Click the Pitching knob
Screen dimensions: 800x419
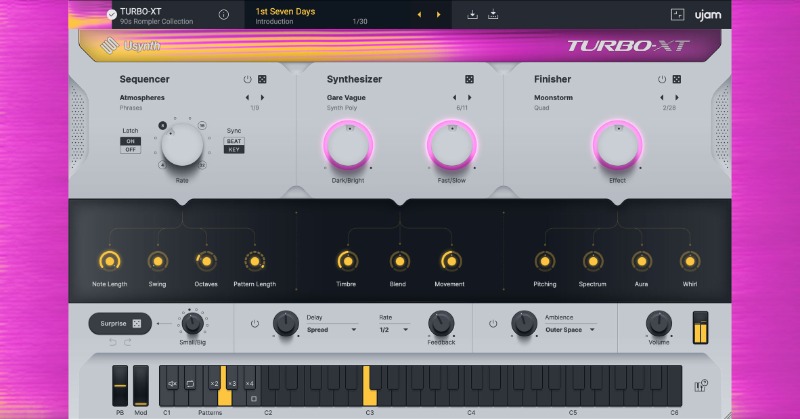[544, 261]
